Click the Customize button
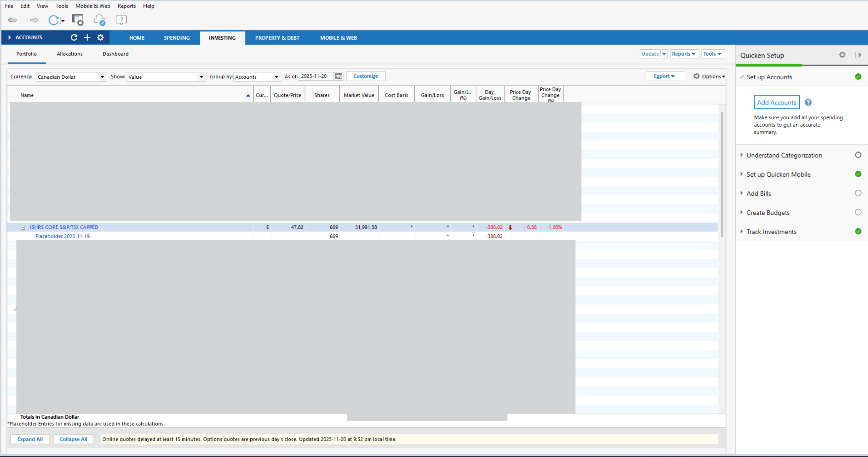868x457 pixels. tap(365, 76)
